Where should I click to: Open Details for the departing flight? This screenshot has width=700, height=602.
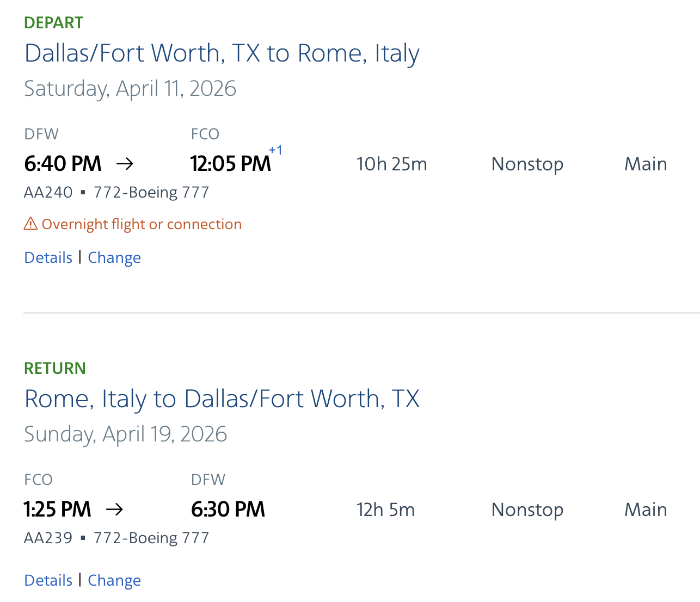coord(48,257)
